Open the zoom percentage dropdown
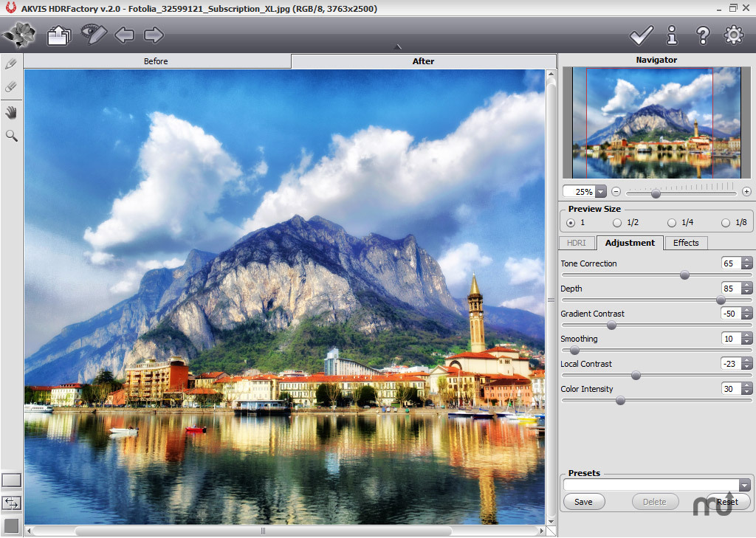 tap(600, 192)
